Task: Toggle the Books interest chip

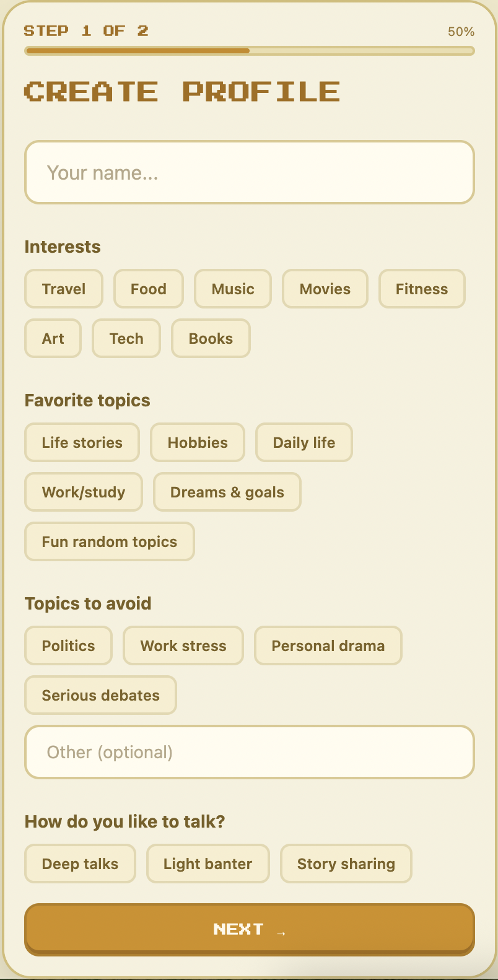Action: [x=211, y=338]
